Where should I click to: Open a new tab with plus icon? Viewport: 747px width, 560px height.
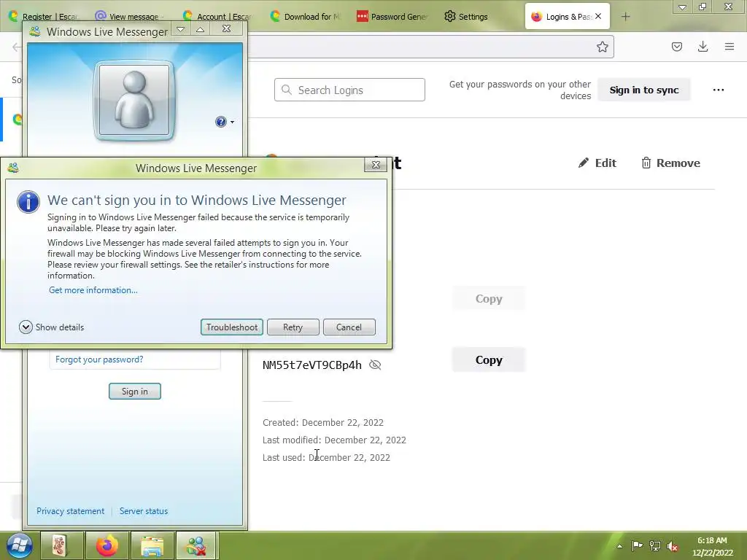coord(625,17)
